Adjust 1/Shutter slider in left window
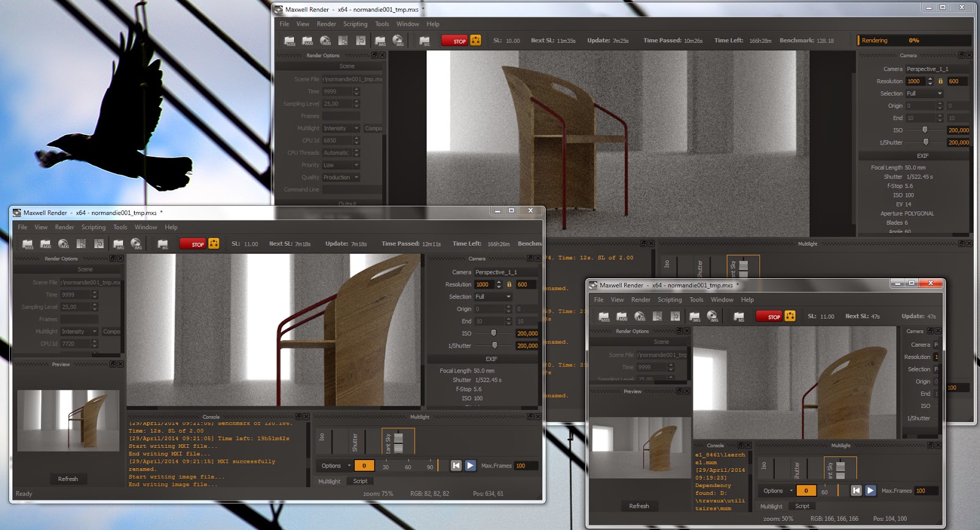 [x=494, y=346]
